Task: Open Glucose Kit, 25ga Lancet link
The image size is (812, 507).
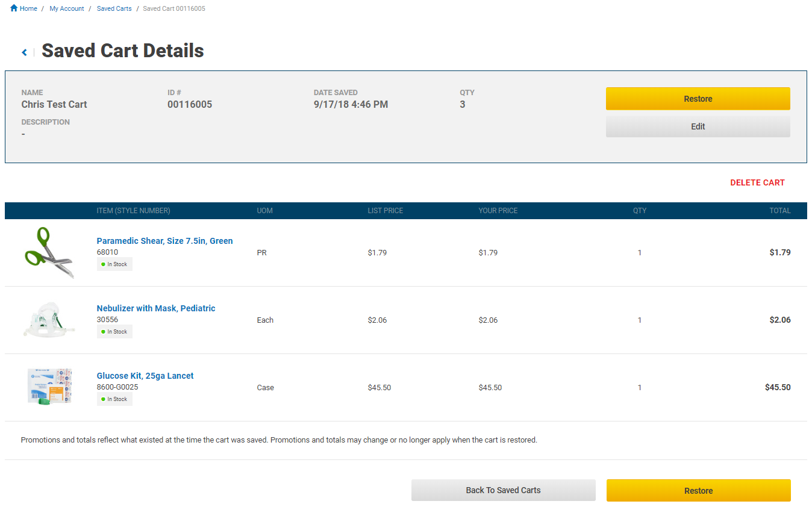Action: (145, 376)
